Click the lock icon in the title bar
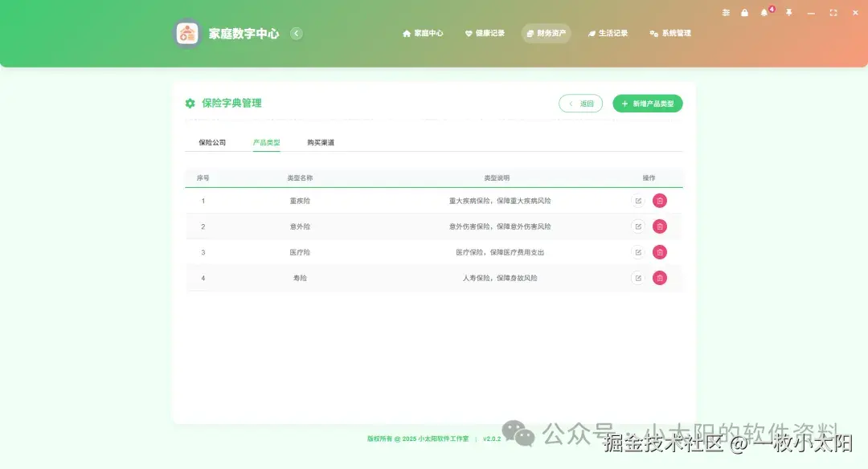Image resolution: width=868 pixels, height=469 pixels. pos(743,13)
